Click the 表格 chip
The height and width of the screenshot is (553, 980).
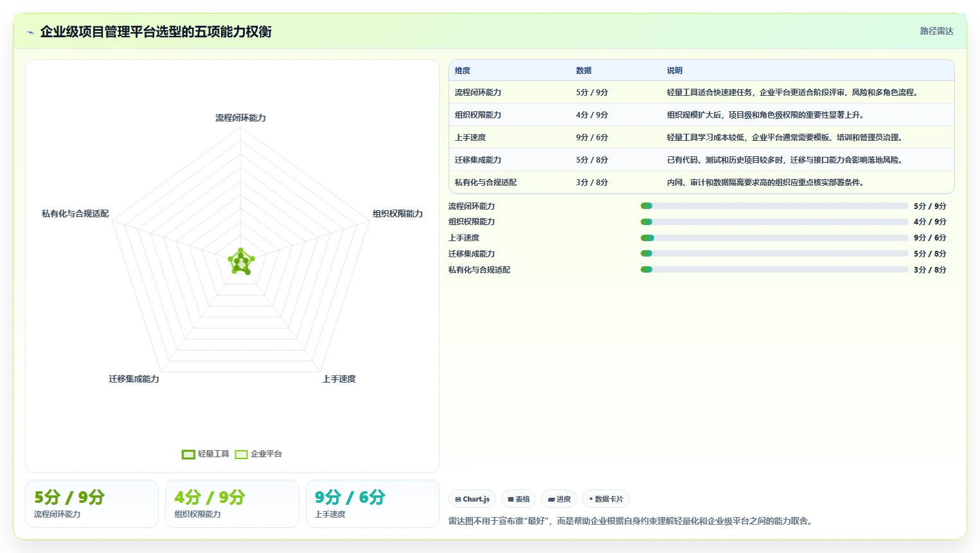point(519,499)
